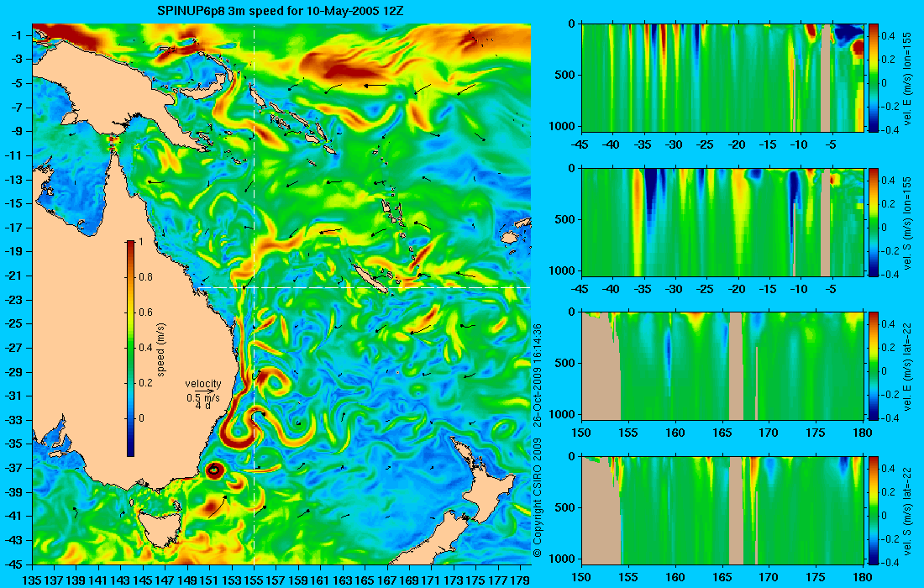Viewport: 924px width, 588px height.
Task: Click the "4 d" text below velocity arrow
Action: (202, 406)
